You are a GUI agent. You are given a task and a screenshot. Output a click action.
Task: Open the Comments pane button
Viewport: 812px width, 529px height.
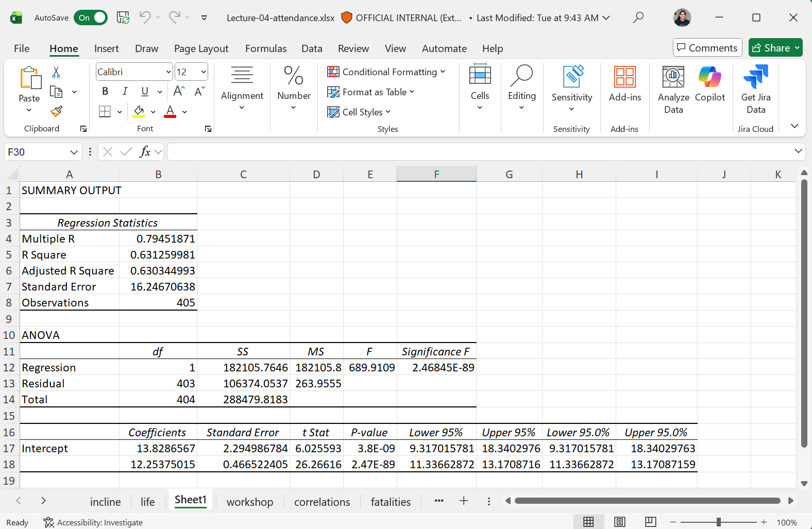click(x=707, y=48)
